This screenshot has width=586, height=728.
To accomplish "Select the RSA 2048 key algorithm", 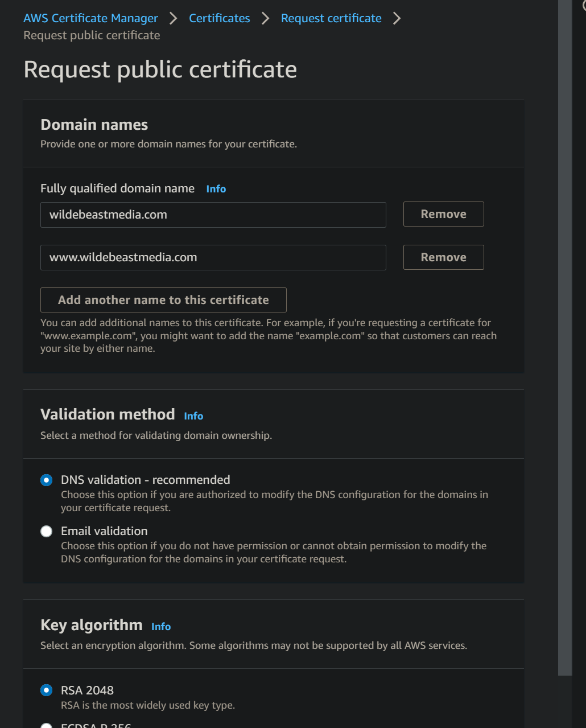I will coord(46,690).
